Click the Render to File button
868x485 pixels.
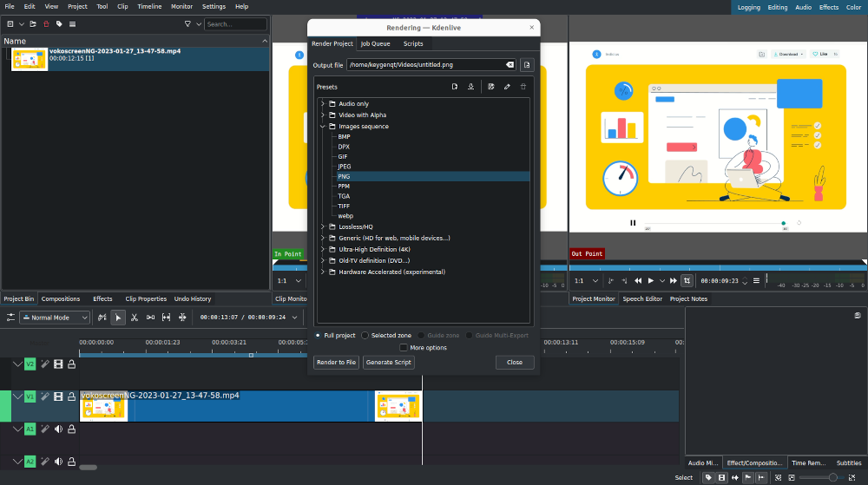coord(336,362)
